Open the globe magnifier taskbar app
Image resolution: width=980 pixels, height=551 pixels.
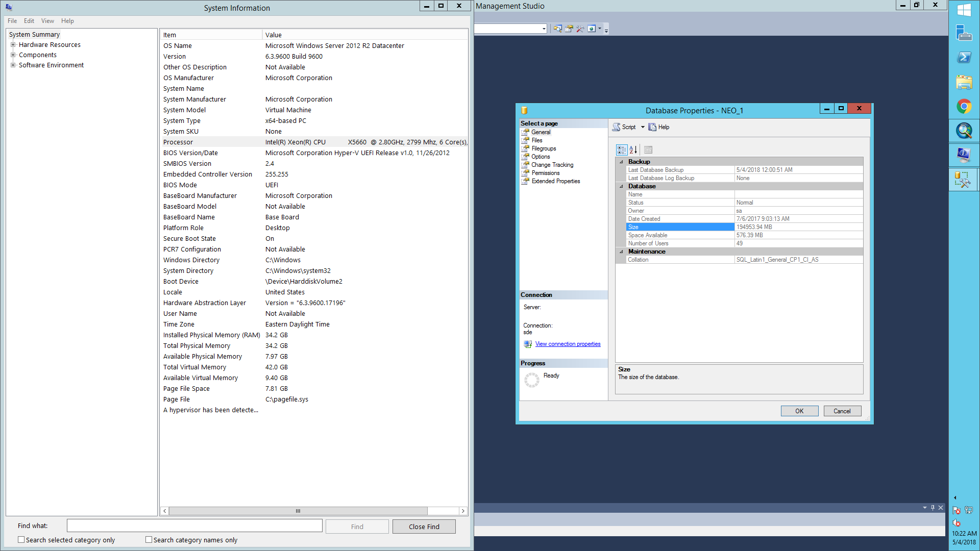964,131
